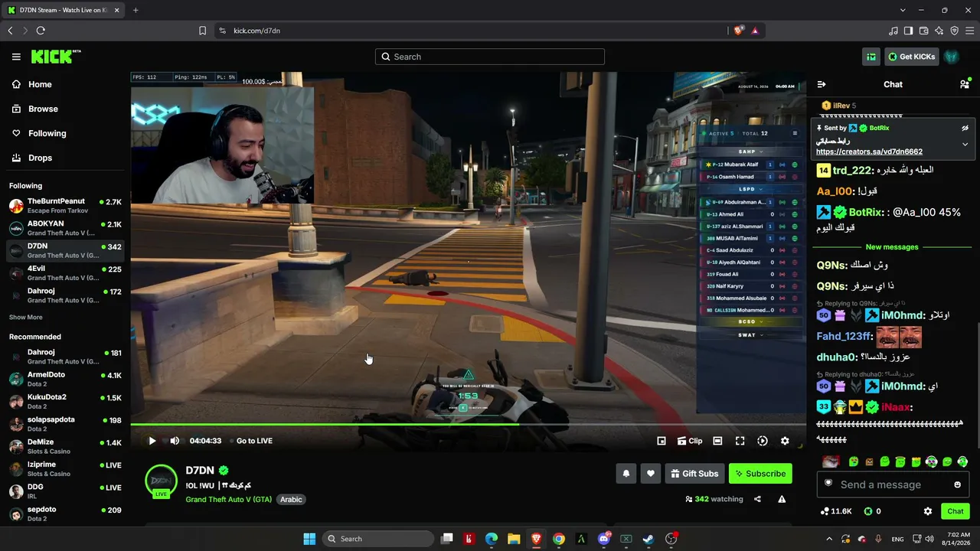This screenshot has height=551, width=980.
Task: Unpin the pinned chat message
Action: pos(965,128)
